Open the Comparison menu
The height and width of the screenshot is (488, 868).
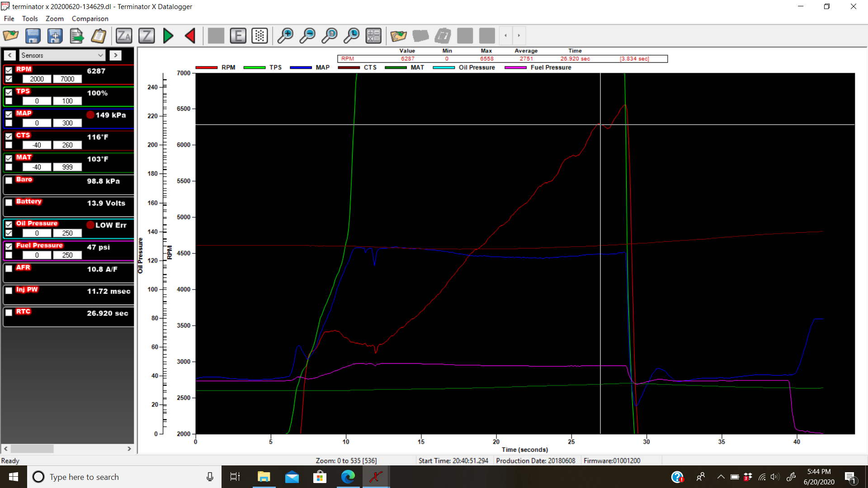click(x=90, y=19)
